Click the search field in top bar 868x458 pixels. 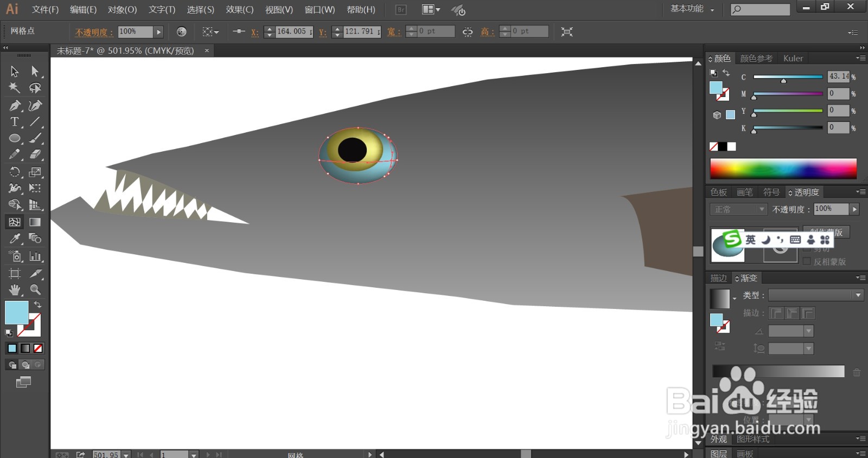[x=760, y=9]
